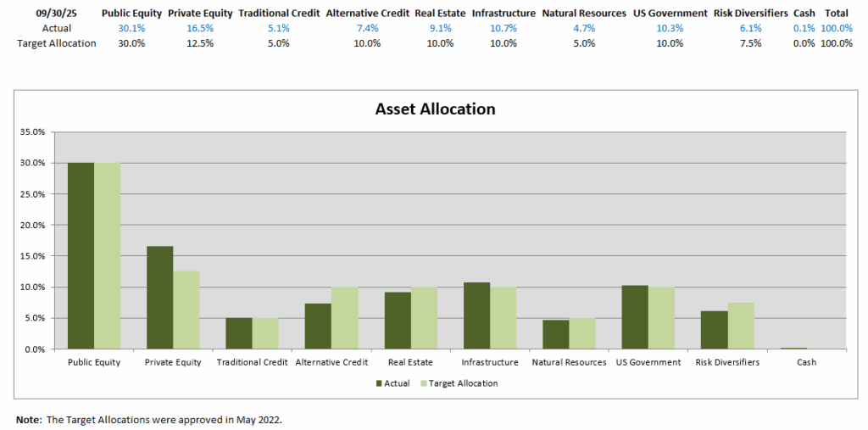The height and width of the screenshot is (430, 868).
Task: Click the Alternative Credit target light green bar
Action: coord(344,318)
